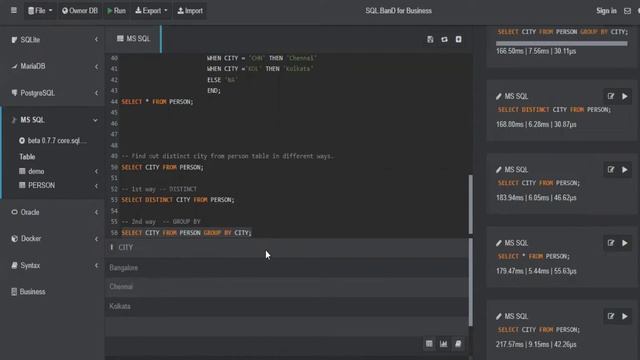The width and height of the screenshot is (640, 360).
Task: Select the demo table
Action: (36, 171)
